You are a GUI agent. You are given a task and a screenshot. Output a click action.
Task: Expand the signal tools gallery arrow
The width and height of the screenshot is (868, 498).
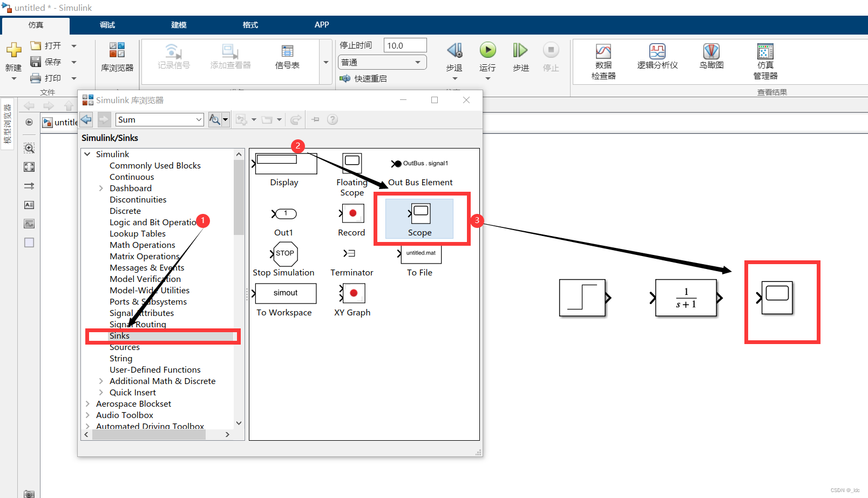326,62
